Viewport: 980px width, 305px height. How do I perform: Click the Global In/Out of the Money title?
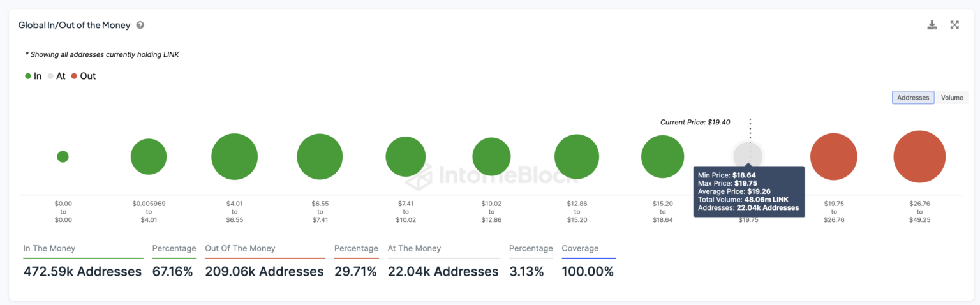point(75,26)
